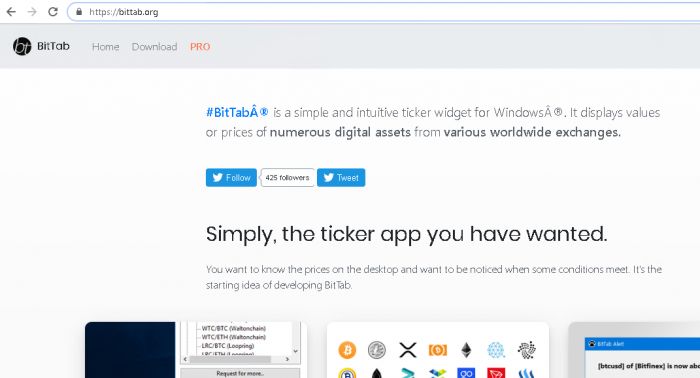The height and width of the screenshot is (378, 700).
Task: Click the BitTab round logo icon
Action: pos(22,46)
